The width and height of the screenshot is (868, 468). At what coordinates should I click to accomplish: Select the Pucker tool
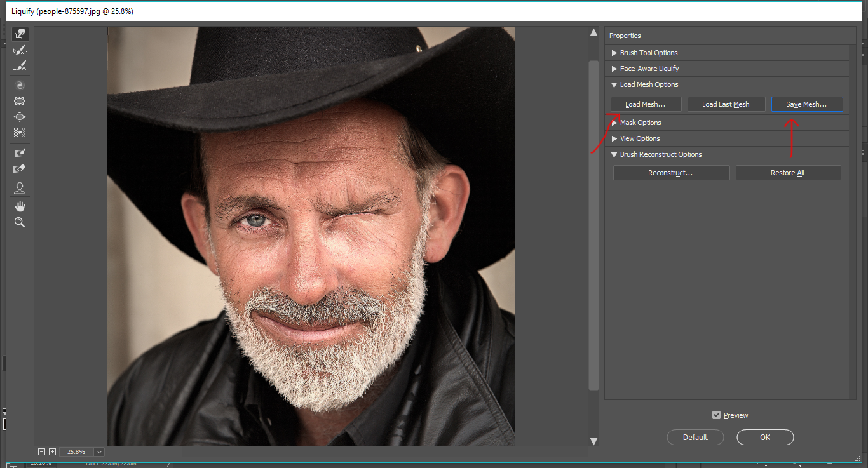click(x=20, y=101)
